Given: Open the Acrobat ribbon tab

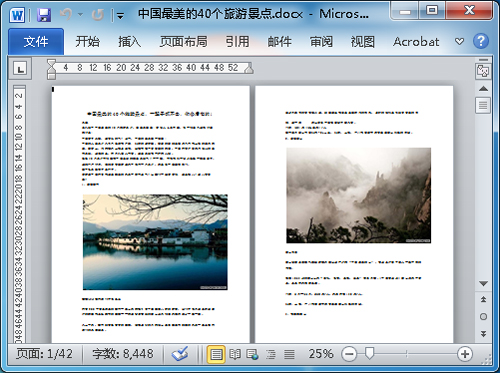Looking at the screenshot, I should click(416, 42).
